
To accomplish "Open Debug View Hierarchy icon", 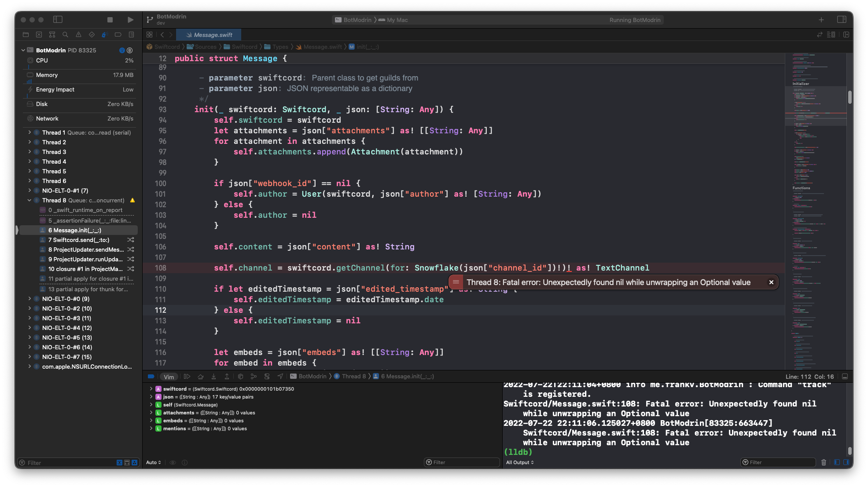I will click(x=240, y=377).
